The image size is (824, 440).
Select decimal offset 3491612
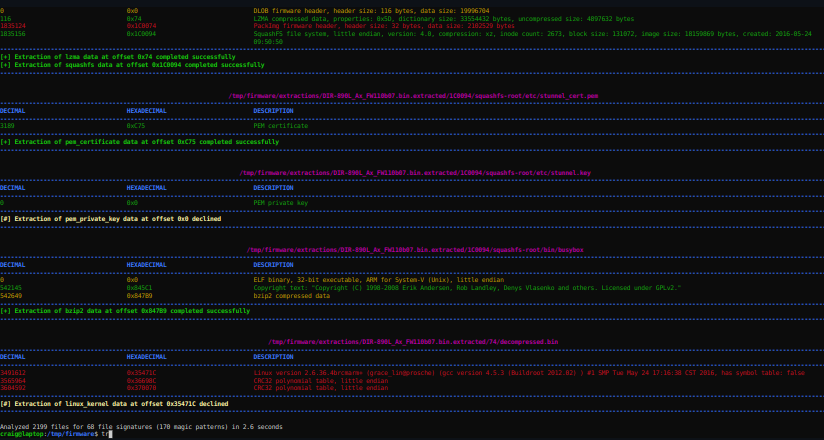[x=13, y=373]
